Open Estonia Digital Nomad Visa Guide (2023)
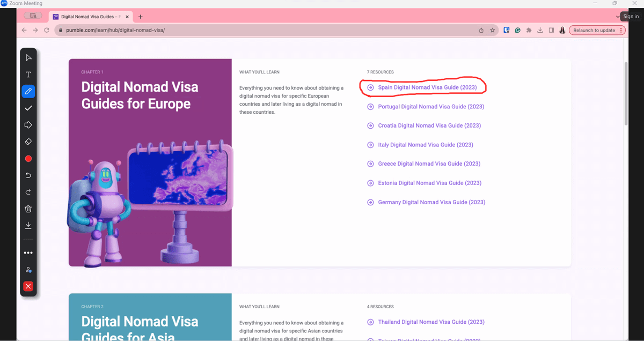 coord(429,183)
